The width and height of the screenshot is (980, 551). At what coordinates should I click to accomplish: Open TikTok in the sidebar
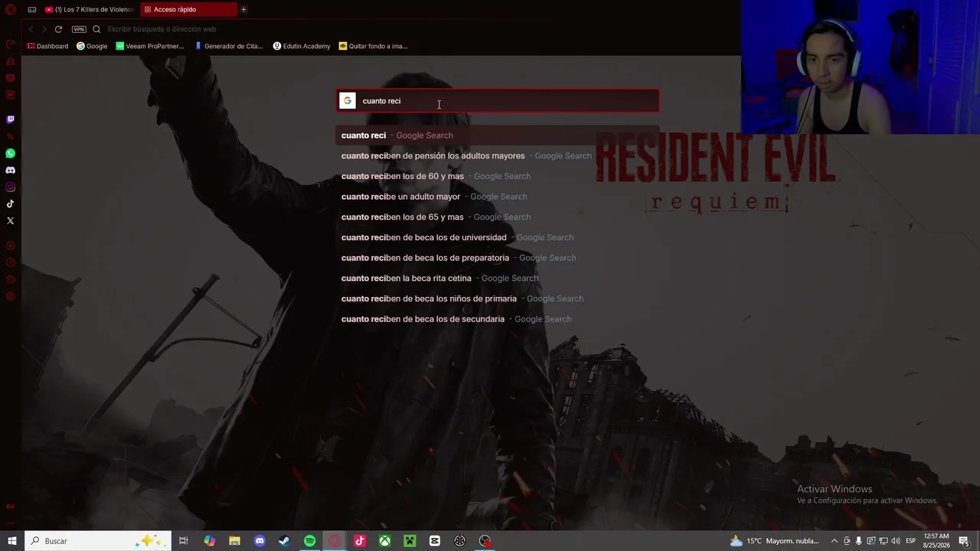[11, 204]
